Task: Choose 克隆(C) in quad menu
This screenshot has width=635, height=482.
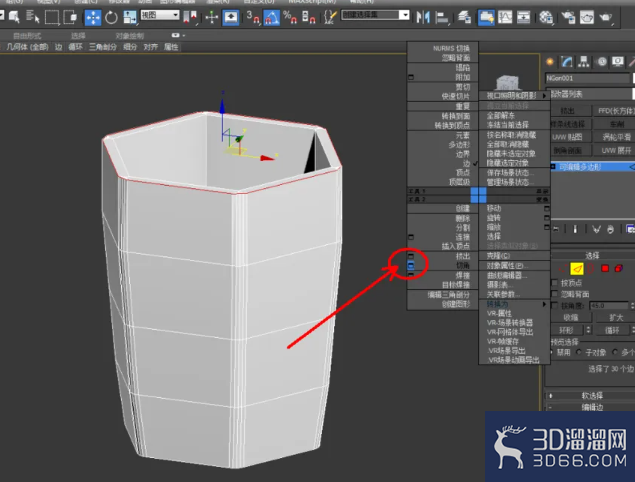Action: (498, 256)
